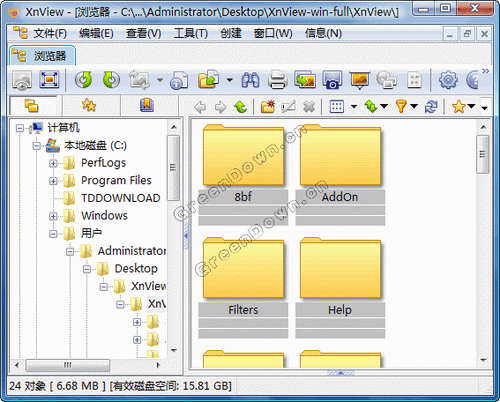Open the settings gear icon
Image resolution: width=500 pixels, height=402 pixels.
448,80
